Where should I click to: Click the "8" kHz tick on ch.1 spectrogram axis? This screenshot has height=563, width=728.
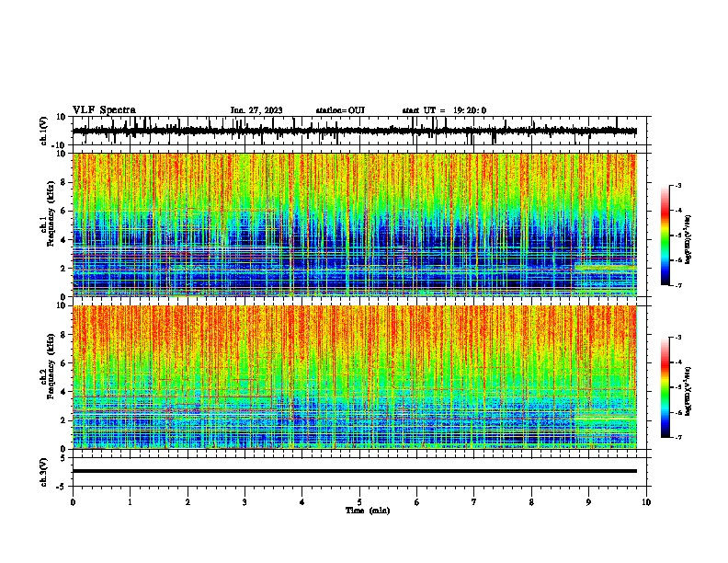(64, 182)
